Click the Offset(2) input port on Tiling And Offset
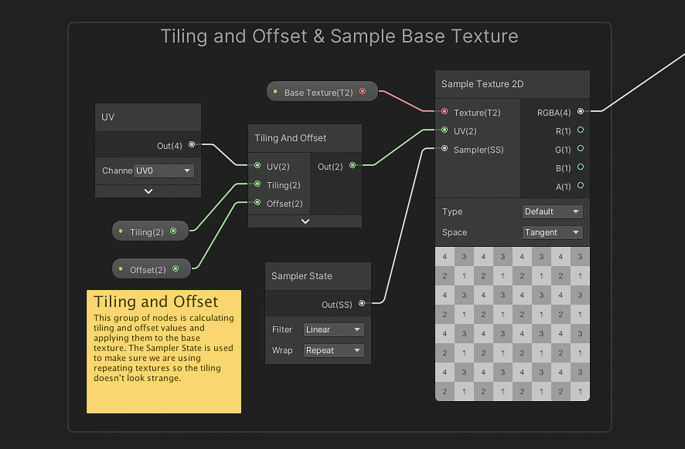The image size is (685, 449). point(257,203)
